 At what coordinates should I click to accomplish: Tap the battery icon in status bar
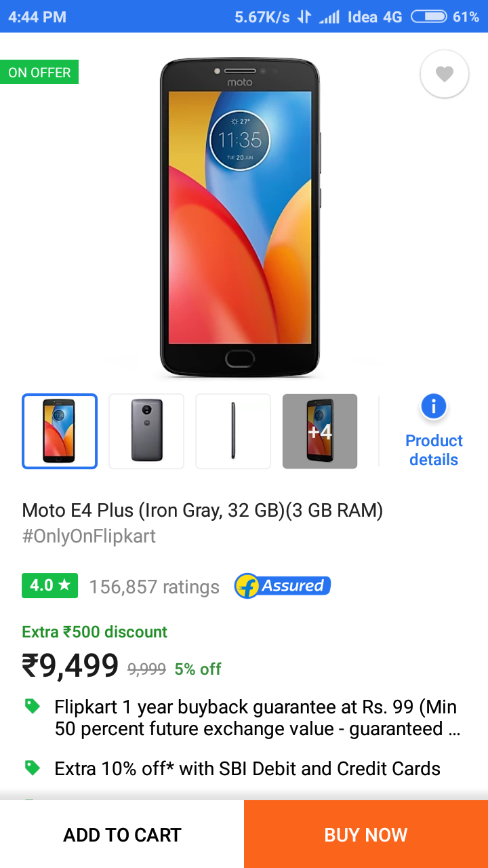(429, 17)
